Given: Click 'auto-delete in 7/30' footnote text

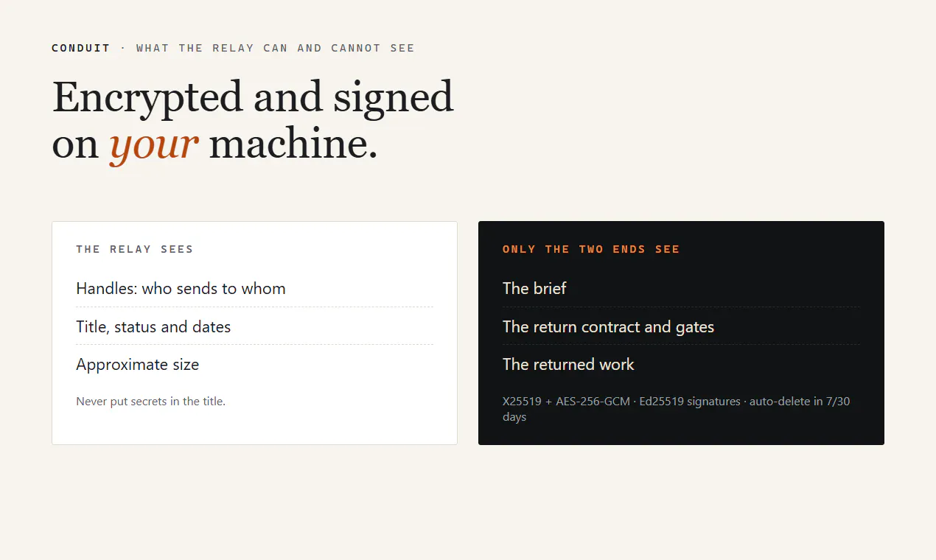Looking at the screenshot, I should pos(800,402).
